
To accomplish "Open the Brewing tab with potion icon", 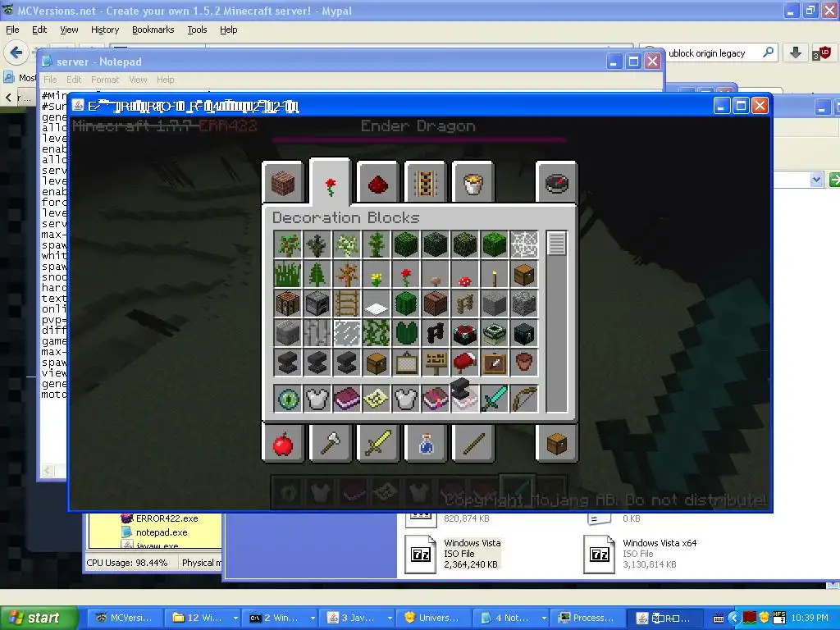I will 425,443.
